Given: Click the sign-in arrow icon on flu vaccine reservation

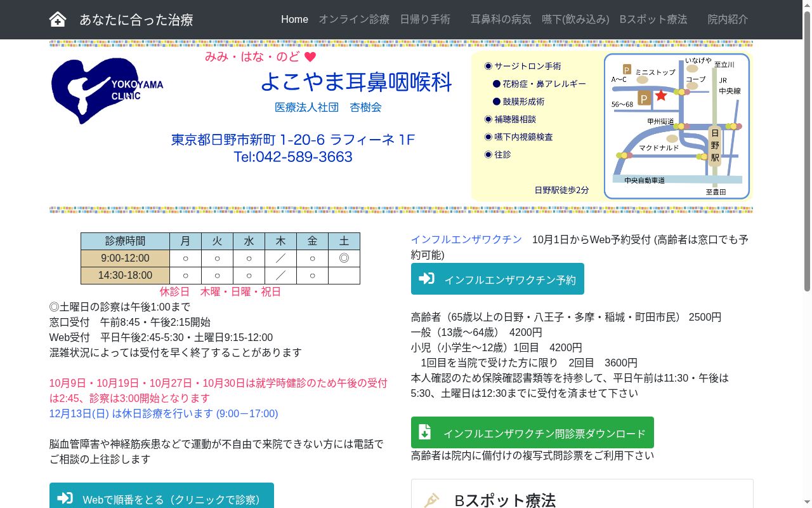Looking at the screenshot, I should (x=426, y=279).
